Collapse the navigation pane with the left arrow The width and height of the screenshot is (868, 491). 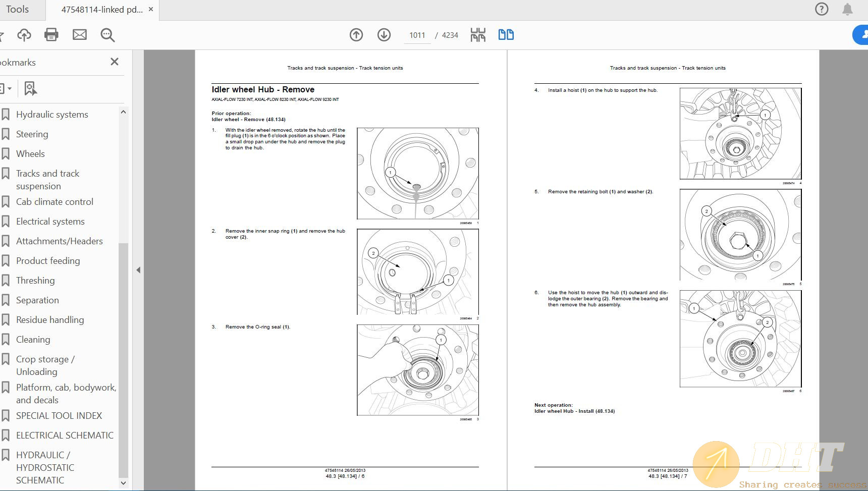coord(138,270)
